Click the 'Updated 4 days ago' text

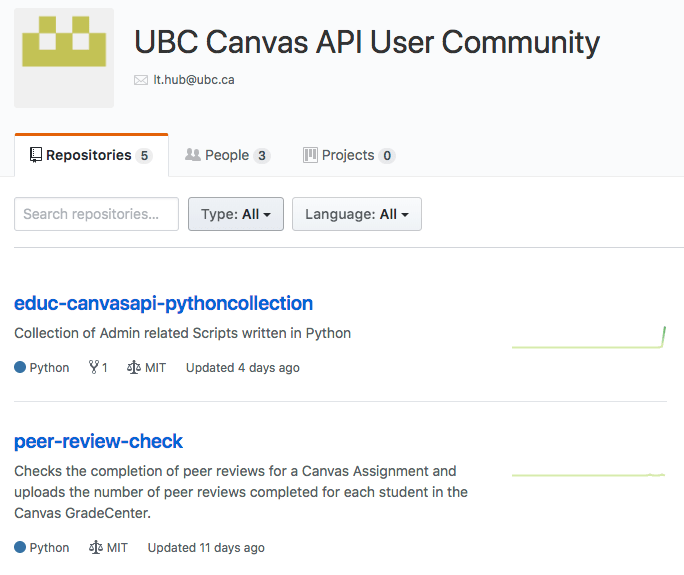[x=243, y=368]
